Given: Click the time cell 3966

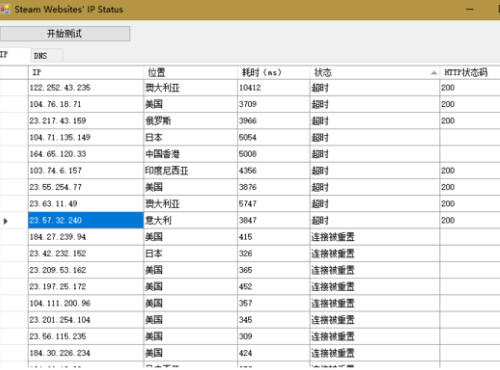Looking at the screenshot, I should (x=274, y=121).
